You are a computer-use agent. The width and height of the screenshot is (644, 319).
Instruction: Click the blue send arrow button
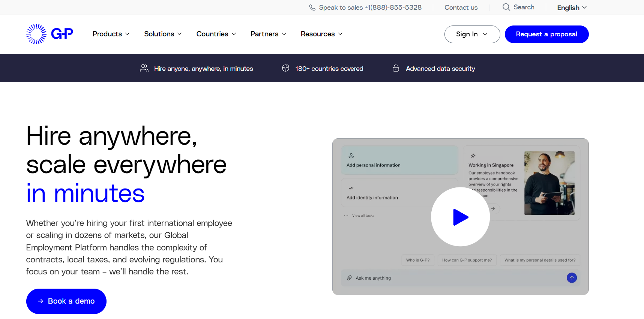(572, 278)
